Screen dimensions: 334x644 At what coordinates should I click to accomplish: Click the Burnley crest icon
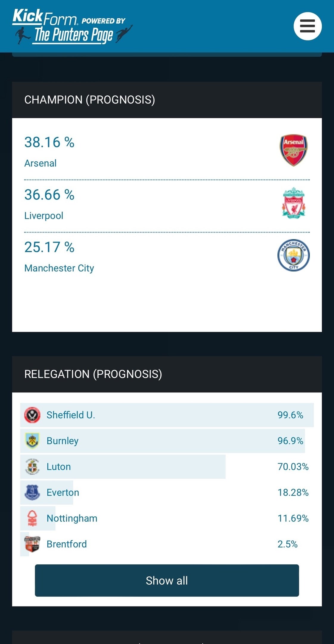32,441
